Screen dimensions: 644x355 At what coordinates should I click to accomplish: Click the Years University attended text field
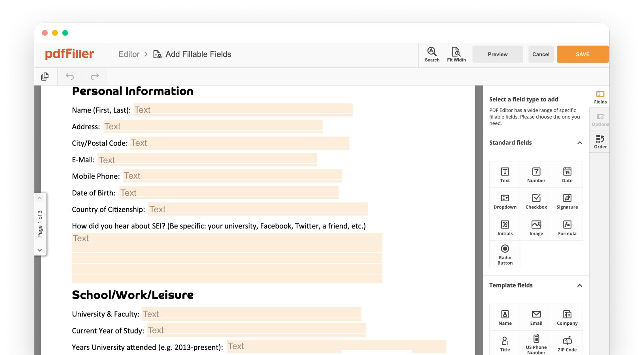(x=336, y=346)
